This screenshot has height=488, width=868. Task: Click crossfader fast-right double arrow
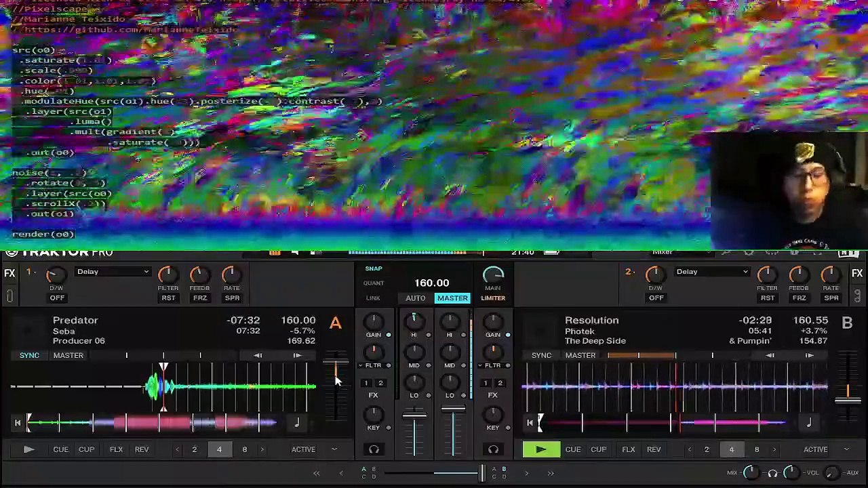[551, 473]
